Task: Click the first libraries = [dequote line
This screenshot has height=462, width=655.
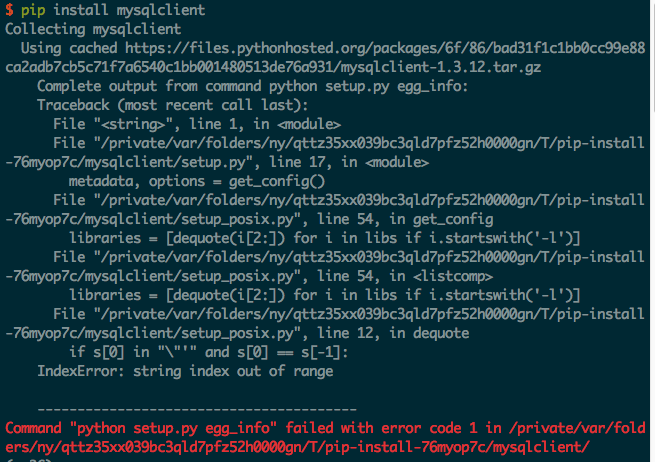Action: [x=325, y=239]
